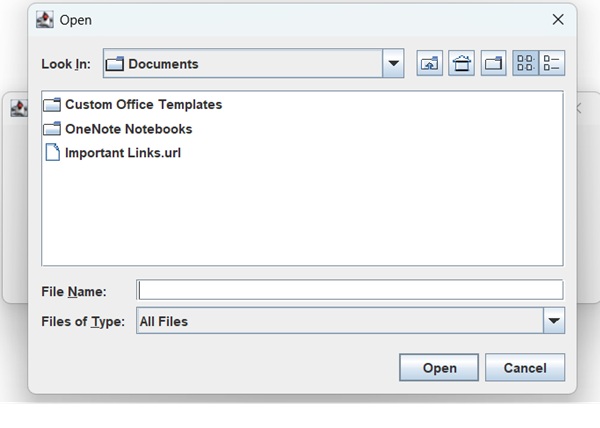
Task: Click the Documents folder icon in Look In
Action: 115,64
